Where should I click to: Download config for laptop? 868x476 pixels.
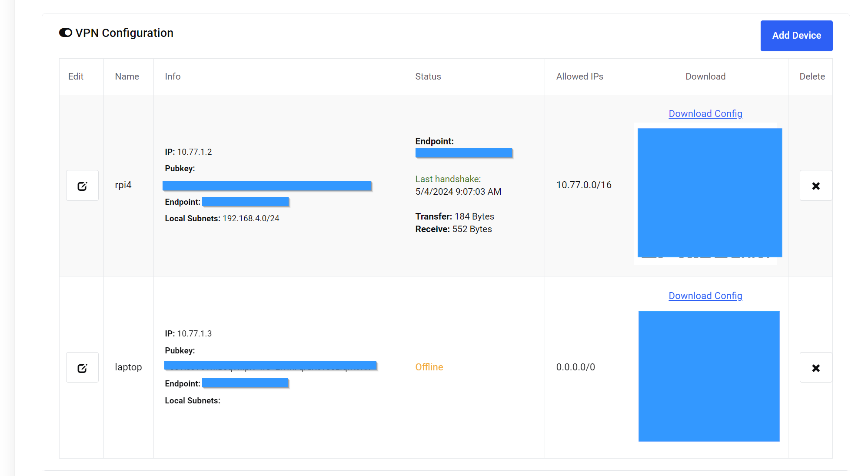[705, 296]
